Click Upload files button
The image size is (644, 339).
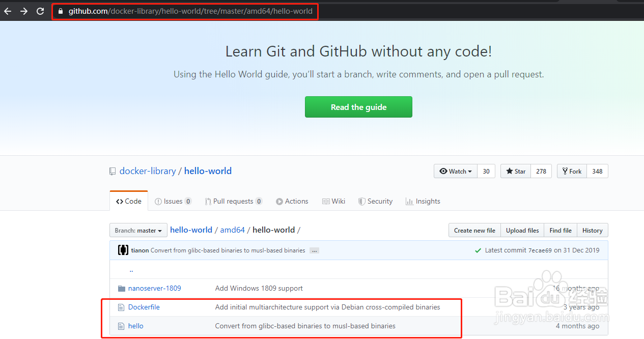click(522, 230)
